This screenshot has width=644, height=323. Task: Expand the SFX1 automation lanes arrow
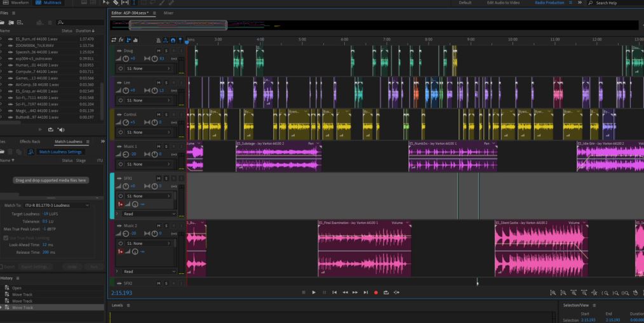pos(117,213)
